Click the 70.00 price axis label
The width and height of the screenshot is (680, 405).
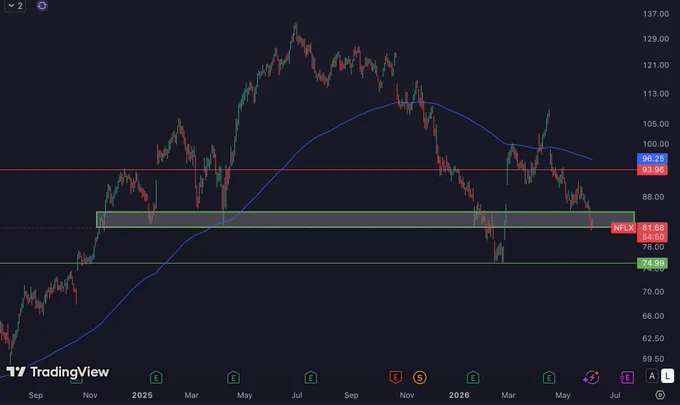(x=653, y=292)
